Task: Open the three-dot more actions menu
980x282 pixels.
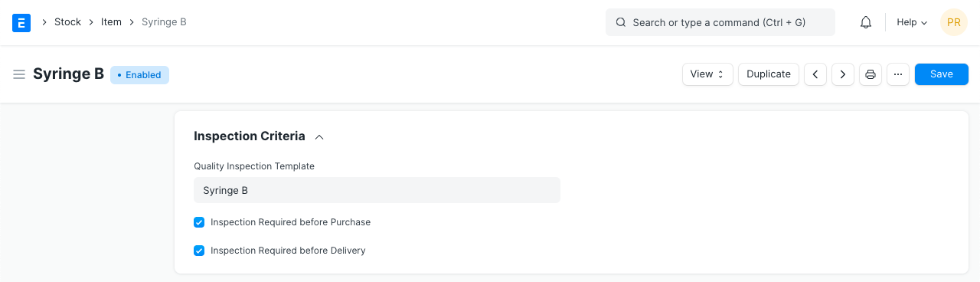Action: coord(898,74)
